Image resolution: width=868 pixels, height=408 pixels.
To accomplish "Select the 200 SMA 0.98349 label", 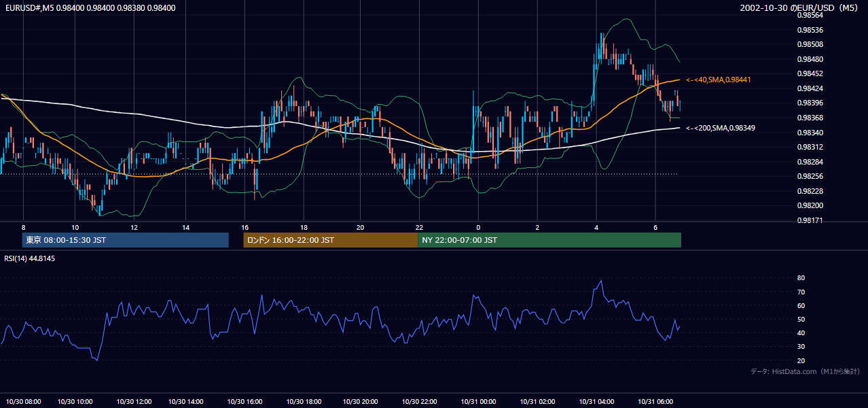I will (x=720, y=128).
